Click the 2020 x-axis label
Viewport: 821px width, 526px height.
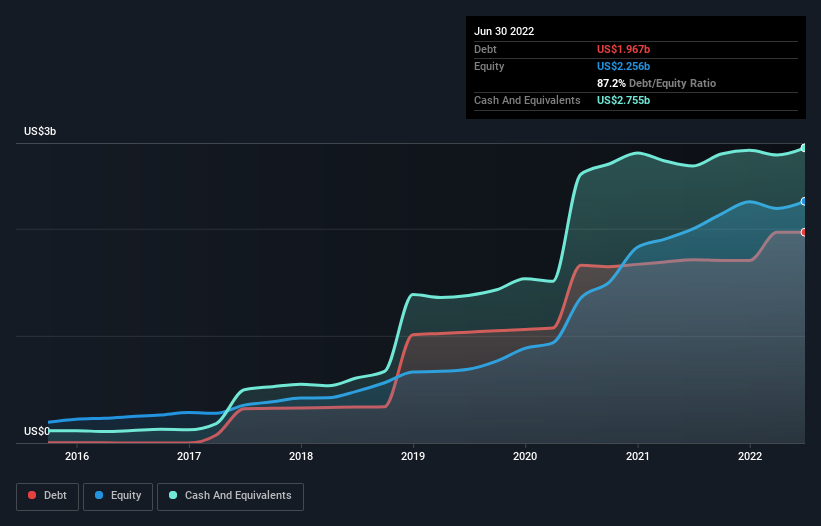pyautogui.click(x=525, y=456)
